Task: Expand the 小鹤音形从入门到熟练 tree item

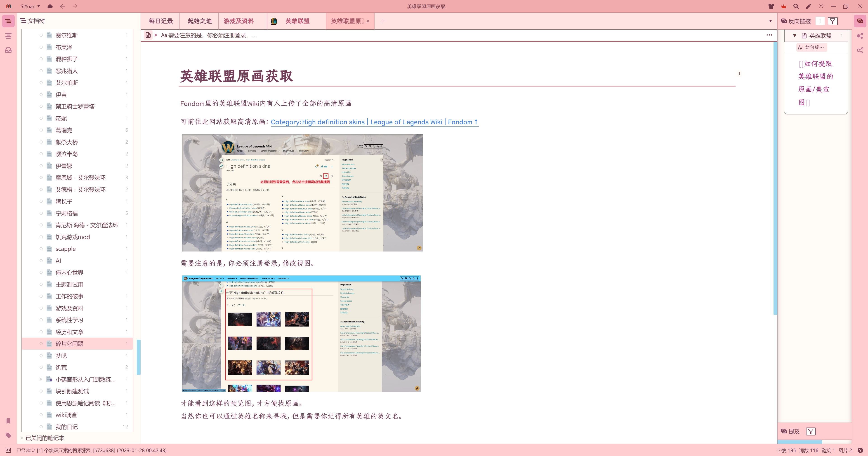Action: [x=41, y=379]
